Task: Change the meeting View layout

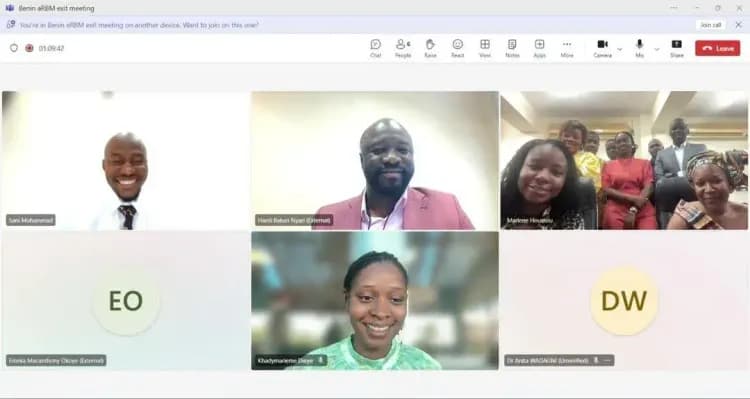Action: click(x=485, y=48)
